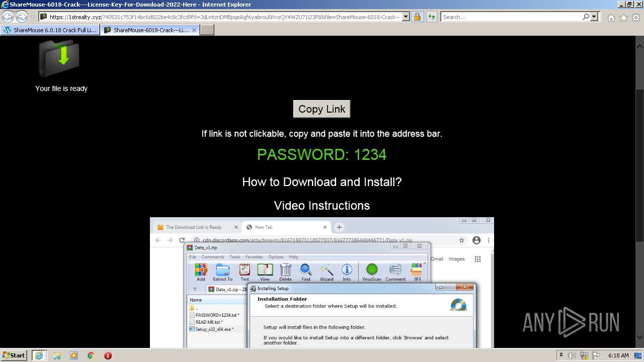Click the security lock icon in address bar
Screen dimensions: 644x362
click(417, 17)
